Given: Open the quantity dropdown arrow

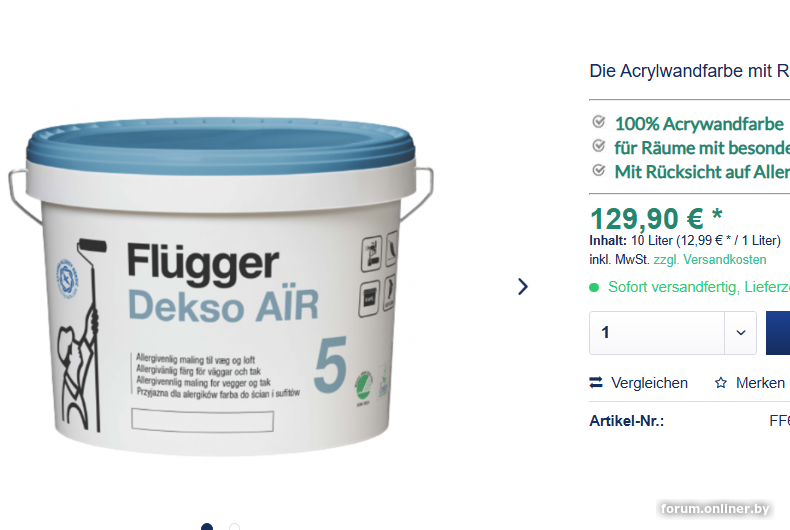Looking at the screenshot, I should tap(741, 333).
